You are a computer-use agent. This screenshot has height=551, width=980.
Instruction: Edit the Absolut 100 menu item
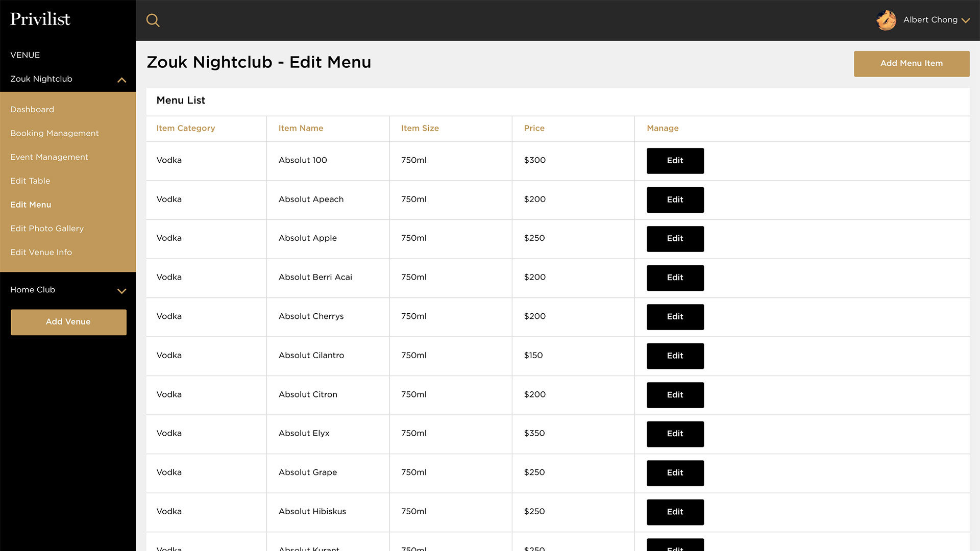(x=675, y=161)
